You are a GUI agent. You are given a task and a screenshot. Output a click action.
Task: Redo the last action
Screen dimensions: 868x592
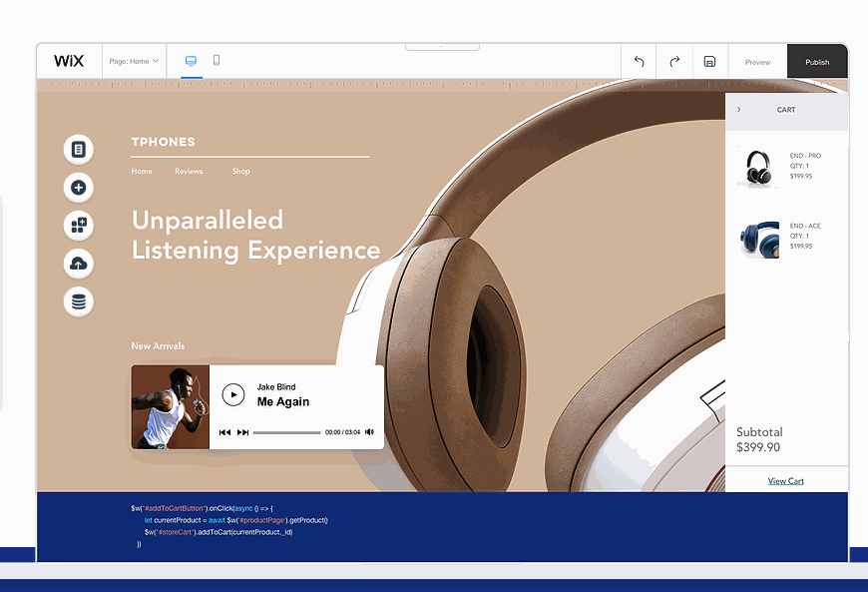674,62
